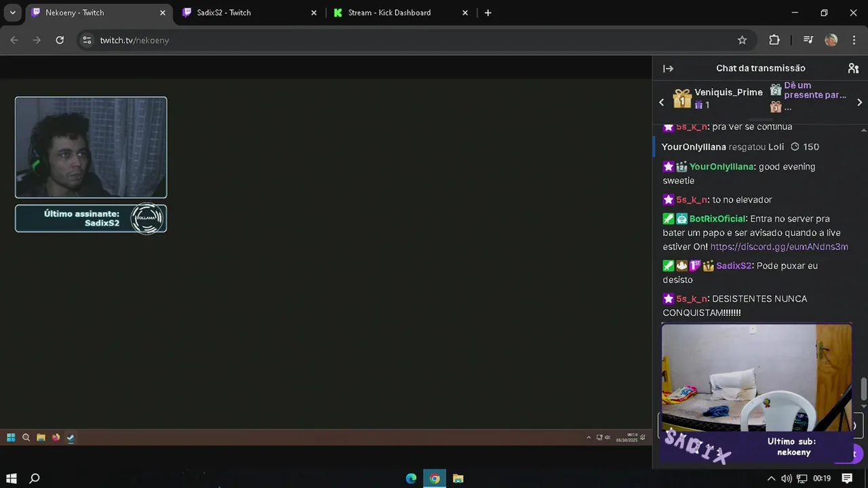This screenshot has height=488, width=868.
Task: Click 5s_k_n name beside 'DESISTENTES NUNCA'
Action: 692,299
